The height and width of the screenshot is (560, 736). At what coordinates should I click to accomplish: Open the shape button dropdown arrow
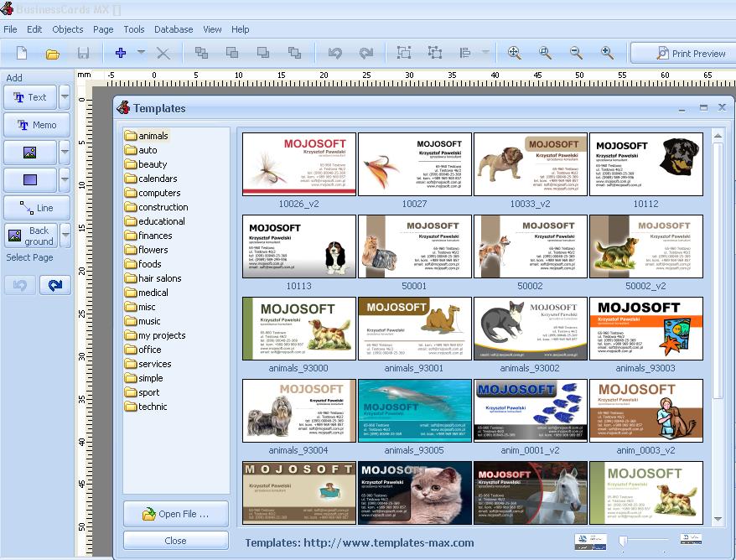coord(65,180)
